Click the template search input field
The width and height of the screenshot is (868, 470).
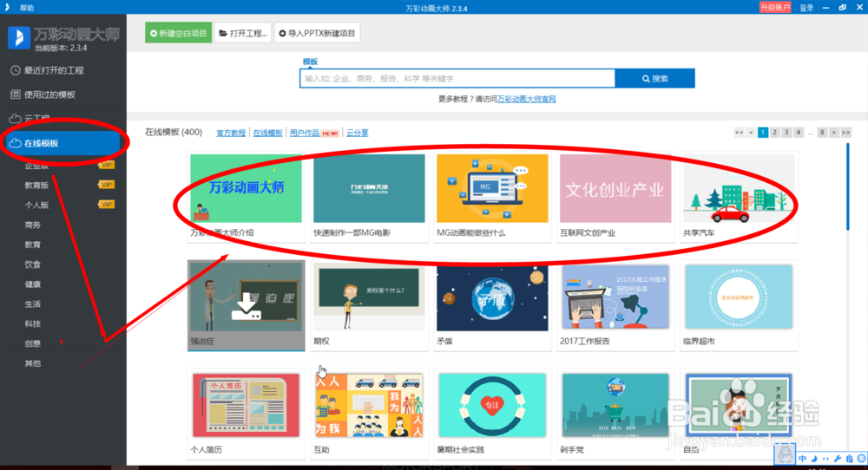point(457,79)
